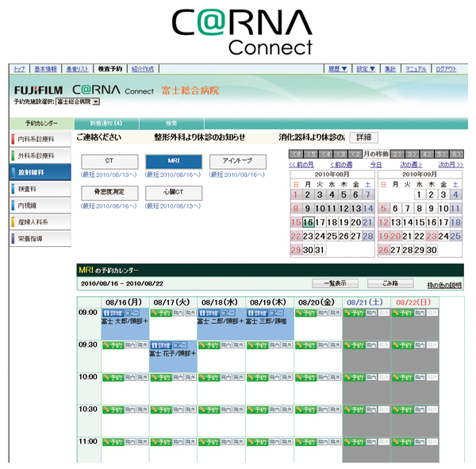Select 放射線科 in department sidebar
Viewport: 476px width, 469px height.
(40, 172)
